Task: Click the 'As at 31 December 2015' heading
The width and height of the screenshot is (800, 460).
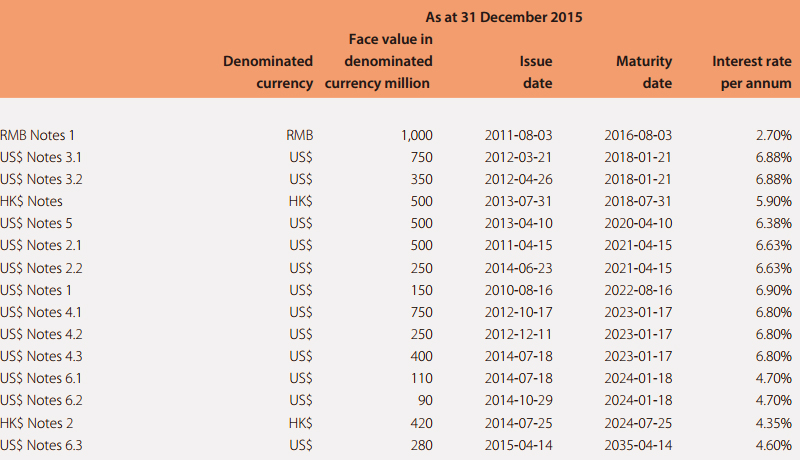Action: (504, 17)
